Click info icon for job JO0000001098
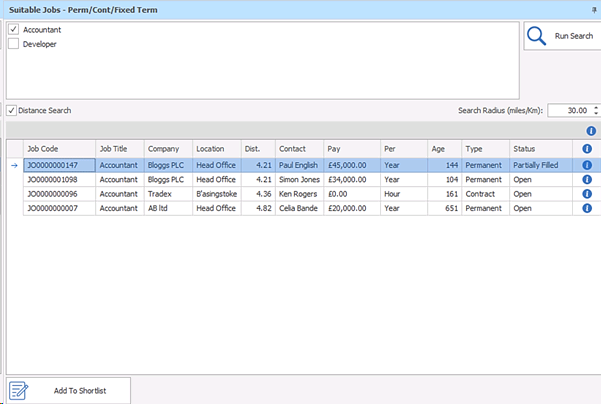 [587, 180]
